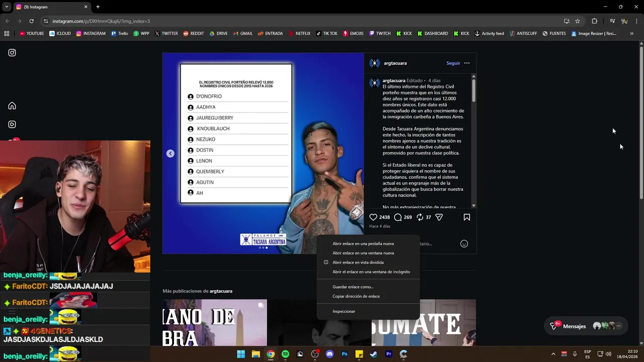Launch Photoshop from the taskbar

pyautogui.click(x=344, y=354)
